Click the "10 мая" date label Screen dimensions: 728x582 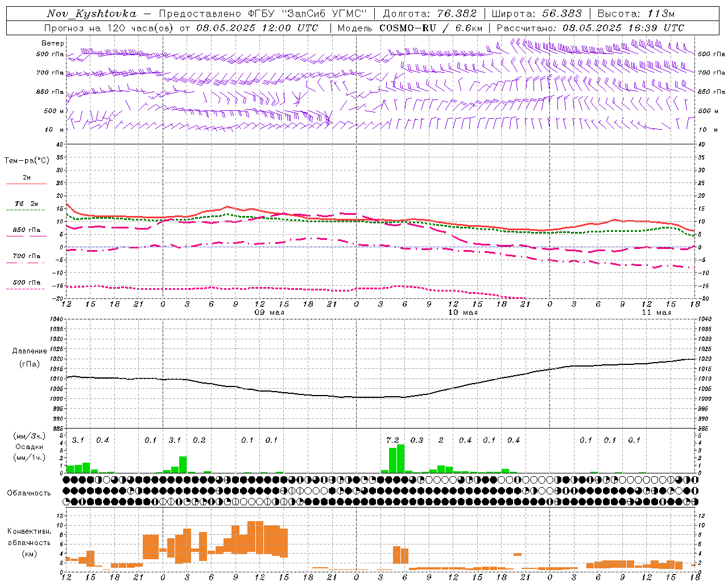click(463, 313)
